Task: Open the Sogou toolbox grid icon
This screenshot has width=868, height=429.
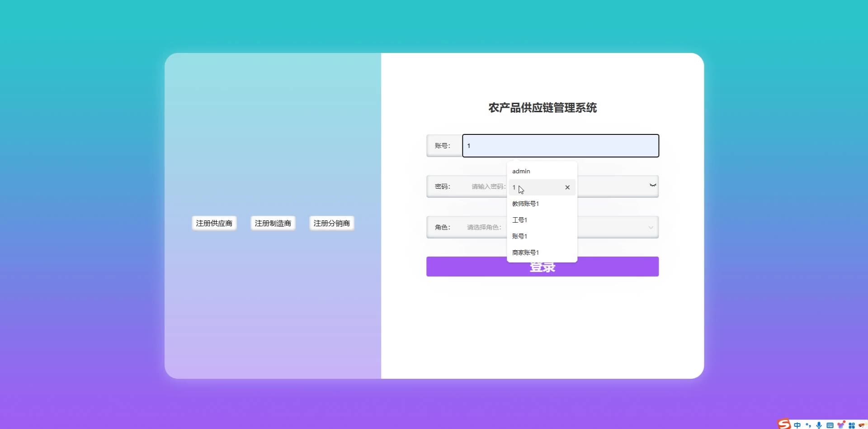Action: coord(852,425)
